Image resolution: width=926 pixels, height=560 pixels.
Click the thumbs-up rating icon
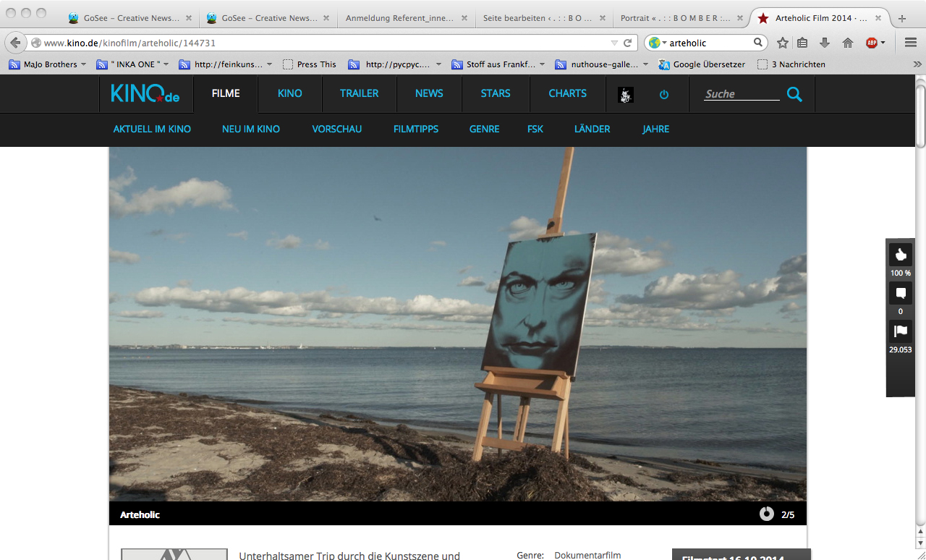tap(900, 255)
